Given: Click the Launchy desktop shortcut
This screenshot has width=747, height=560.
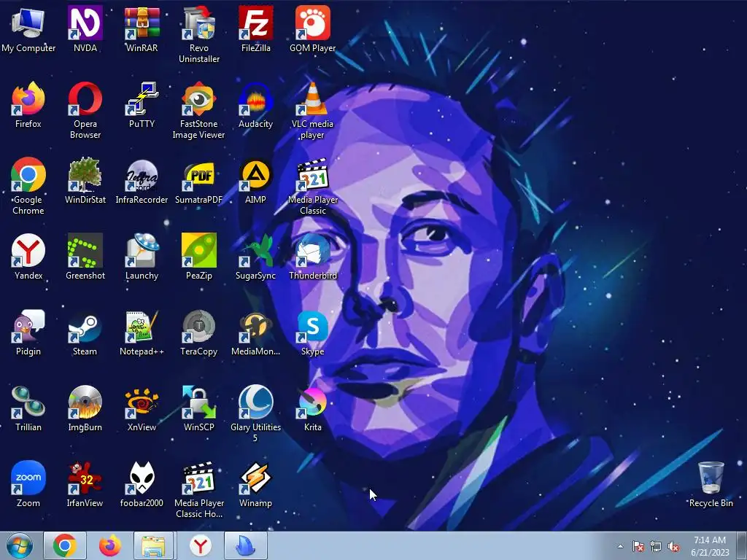Looking at the screenshot, I should tap(142, 257).
